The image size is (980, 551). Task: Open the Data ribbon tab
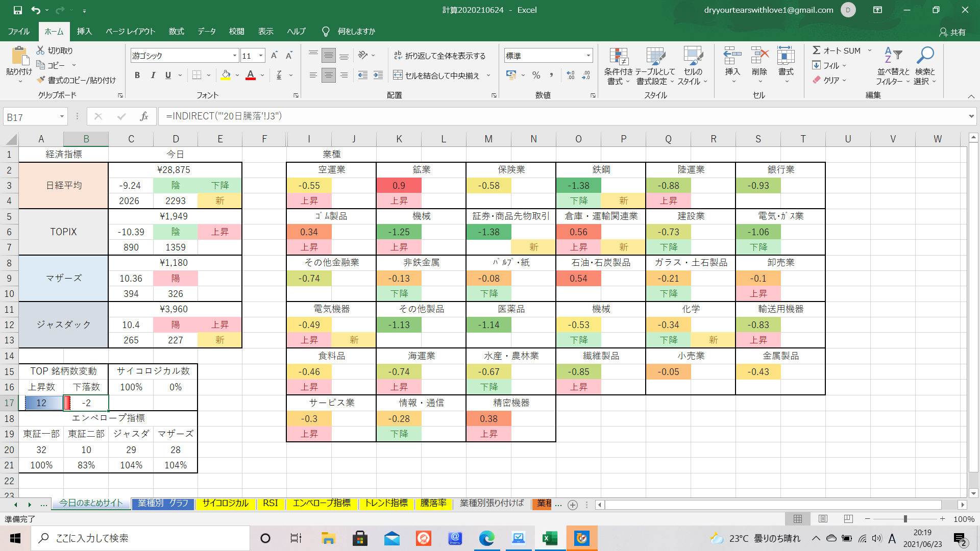pyautogui.click(x=206, y=32)
